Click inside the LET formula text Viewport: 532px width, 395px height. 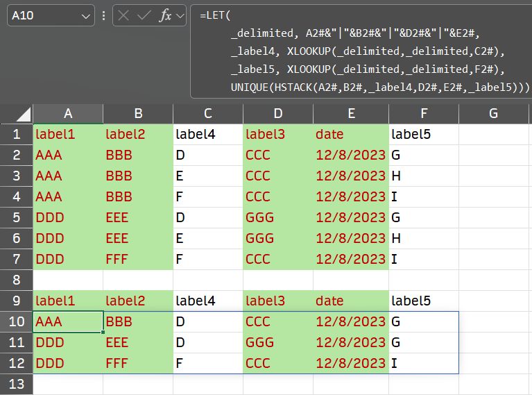(x=364, y=51)
